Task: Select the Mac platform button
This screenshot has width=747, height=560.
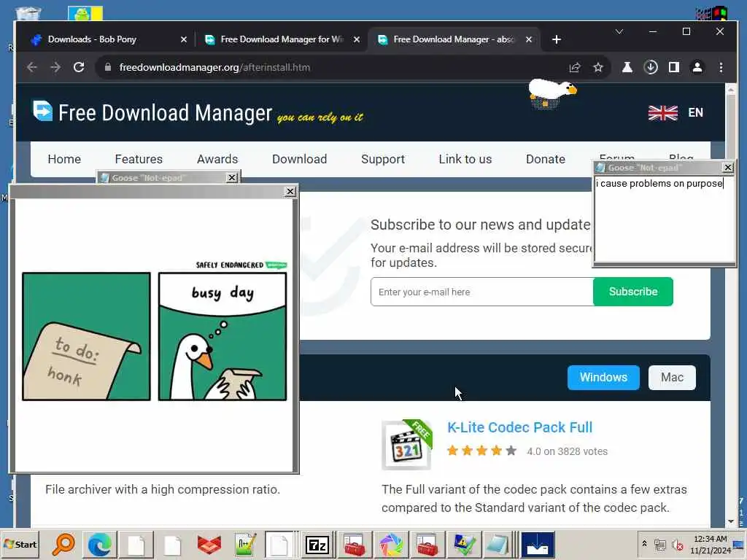Action: (672, 378)
